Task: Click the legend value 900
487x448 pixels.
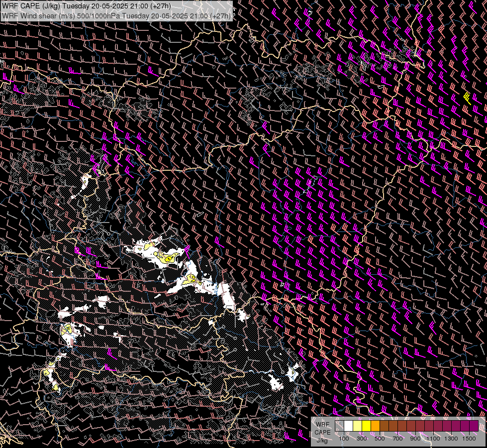Action: point(415,439)
